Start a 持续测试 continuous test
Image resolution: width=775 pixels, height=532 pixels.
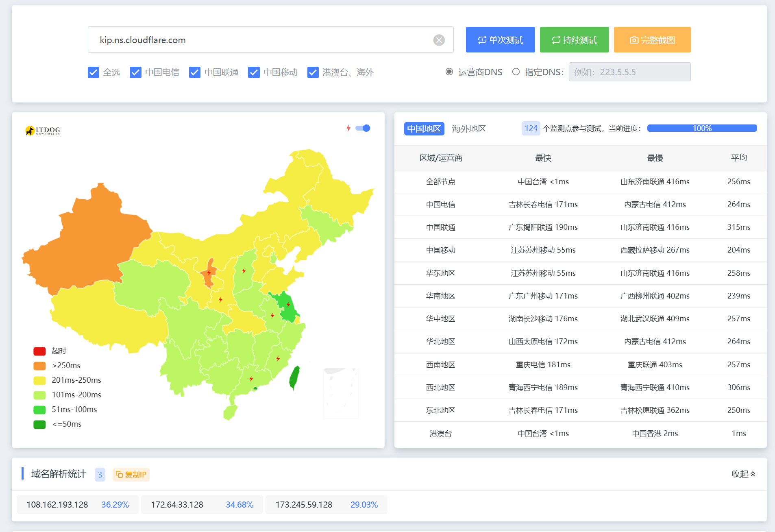(575, 40)
